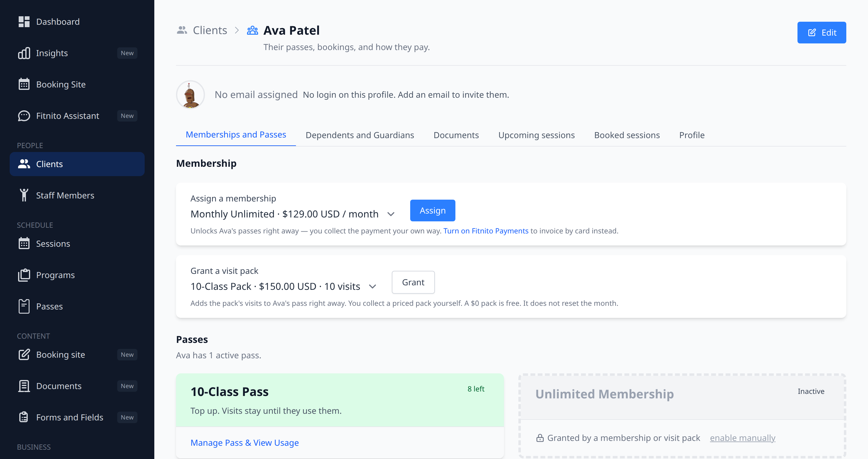Click the Programs clipboard icon
868x459 pixels.
[x=24, y=275]
